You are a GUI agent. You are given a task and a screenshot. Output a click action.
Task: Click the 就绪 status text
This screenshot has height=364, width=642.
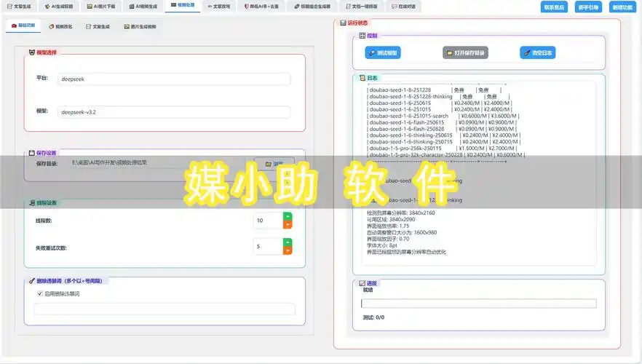coord(368,290)
